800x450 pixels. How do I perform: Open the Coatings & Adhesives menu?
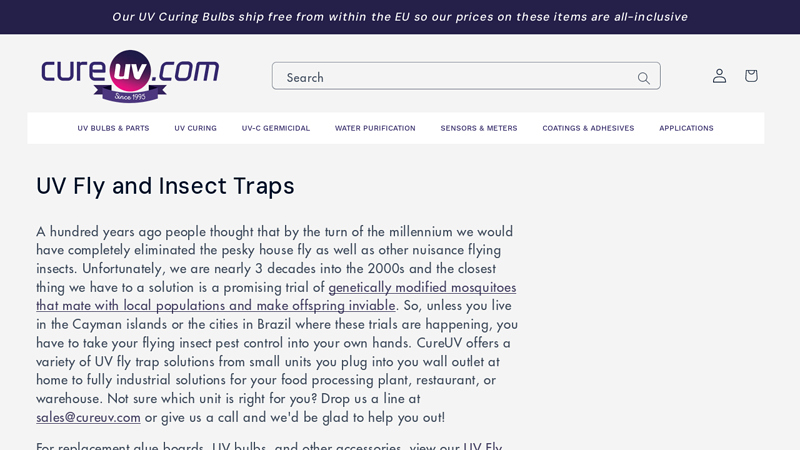[588, 128]
